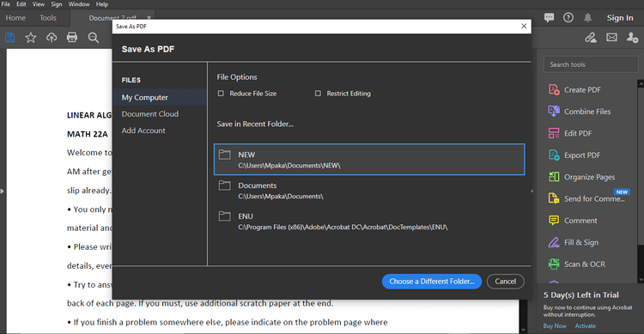Click the zoom-out magnifier icon

[94, 38]
